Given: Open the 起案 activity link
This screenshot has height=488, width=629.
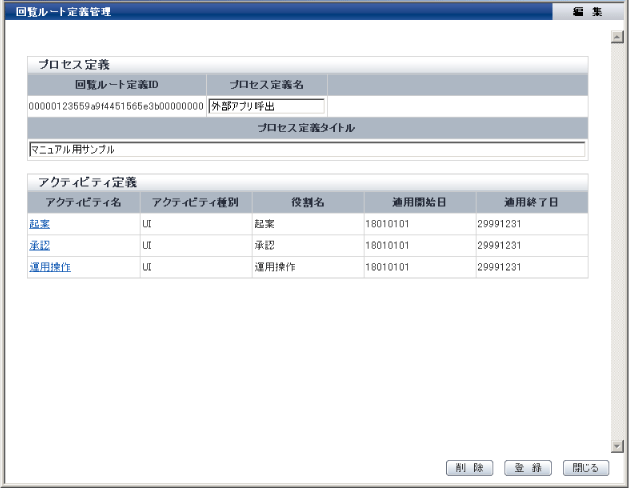Looking at the screenshot, I should click(x=40, y=224).
